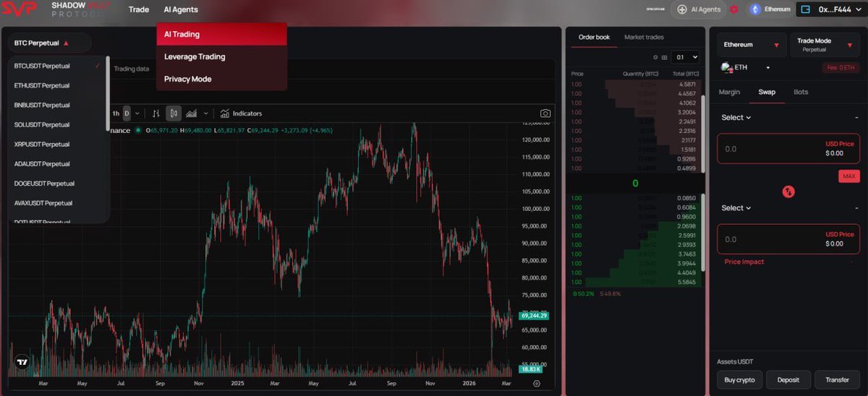
Task: Open the first Select token dropdown
Action: coord(736,118)
